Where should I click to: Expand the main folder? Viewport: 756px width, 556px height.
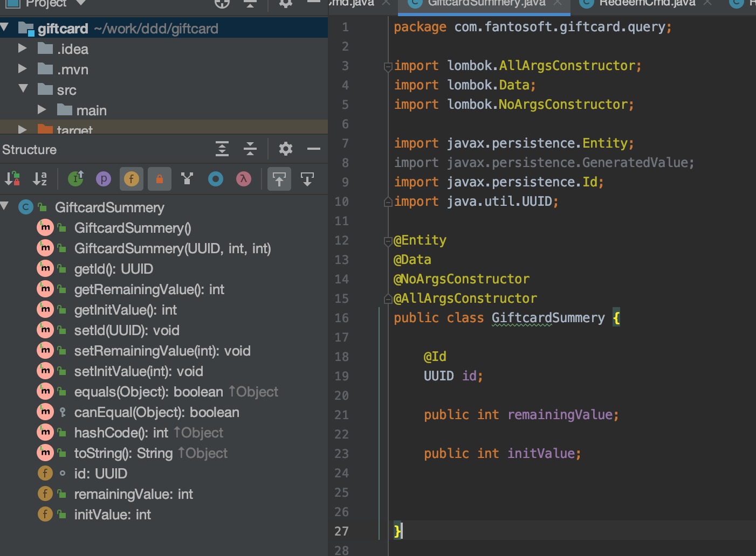tap(42, 110)
